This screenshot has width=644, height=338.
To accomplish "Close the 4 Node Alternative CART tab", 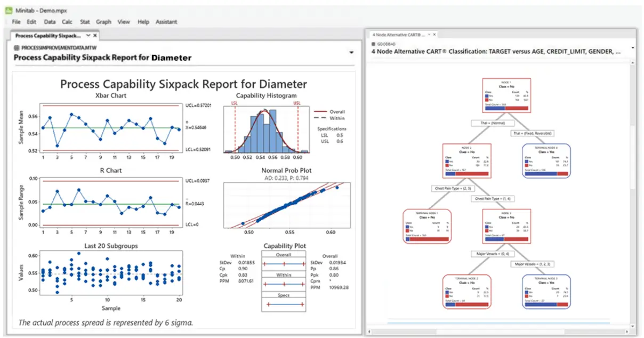I will point(434,34).
